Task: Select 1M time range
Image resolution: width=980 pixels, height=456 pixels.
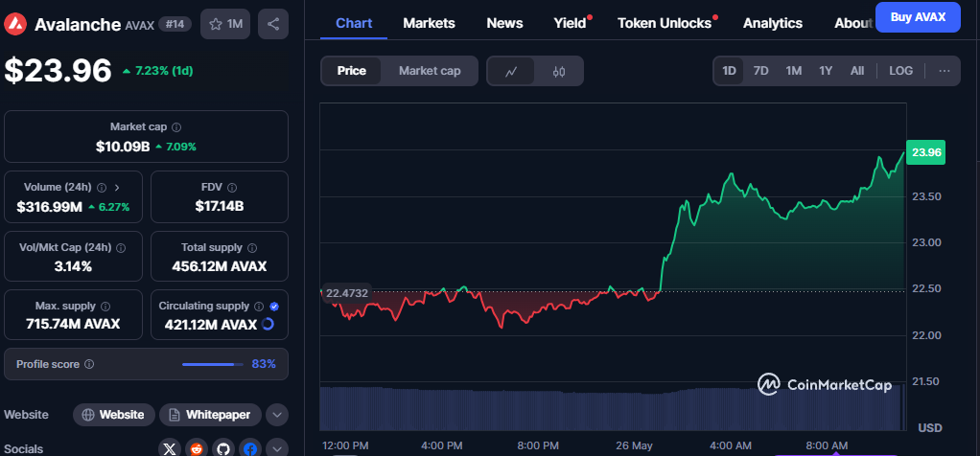Action: [x=794, y=71]
